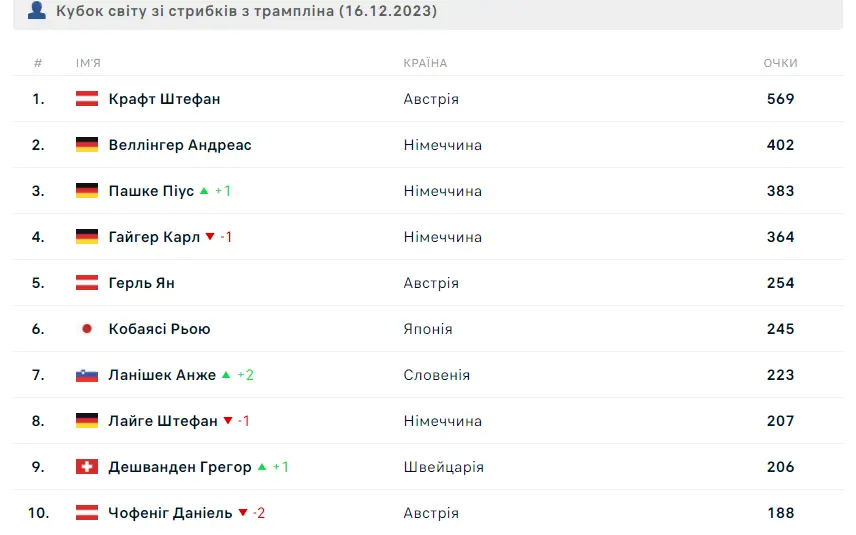This screenshot has height=535, width=856.
Task: Click Switzerland flag next to Дешванден Грегор
Action: coord(87,467)
